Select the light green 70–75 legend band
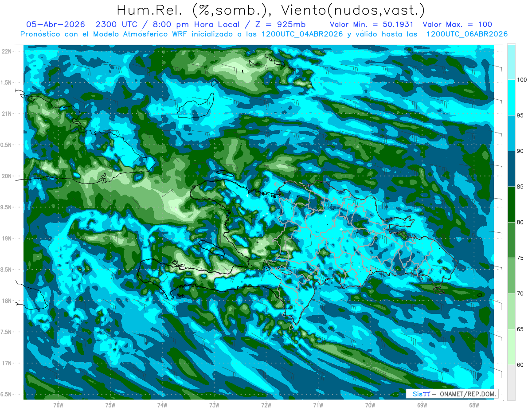The width and height of the screenshot is (532, 411). pos(511,275)
